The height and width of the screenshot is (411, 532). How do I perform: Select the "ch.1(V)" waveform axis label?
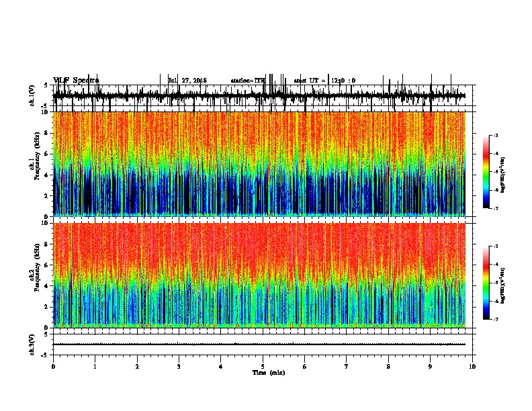point(32,95)
